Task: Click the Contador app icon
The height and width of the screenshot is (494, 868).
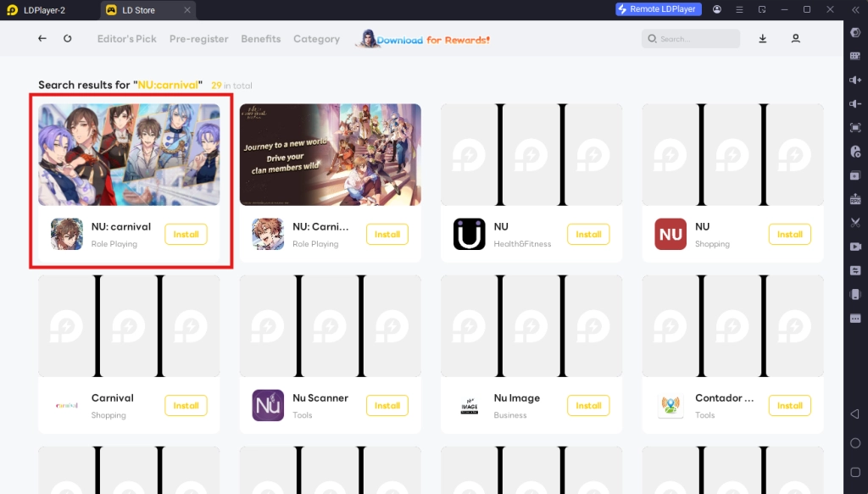Action: click(x=670, y=406)
